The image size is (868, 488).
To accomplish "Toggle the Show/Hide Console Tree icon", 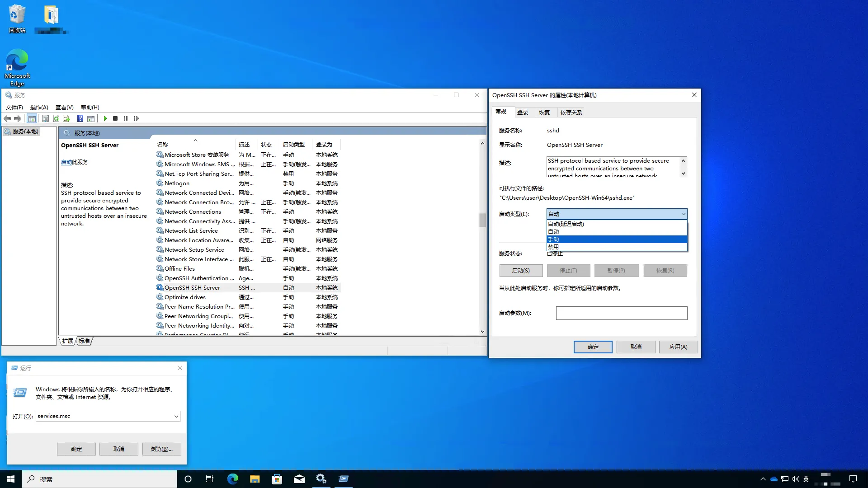I will point(32,118).
